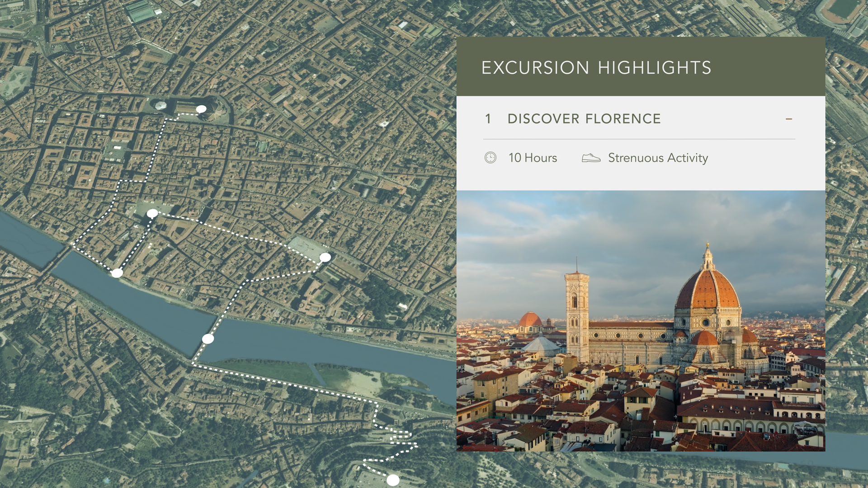
Task: Collapse the Discover Florence section with the minus icon
Action: pos(789,119)
